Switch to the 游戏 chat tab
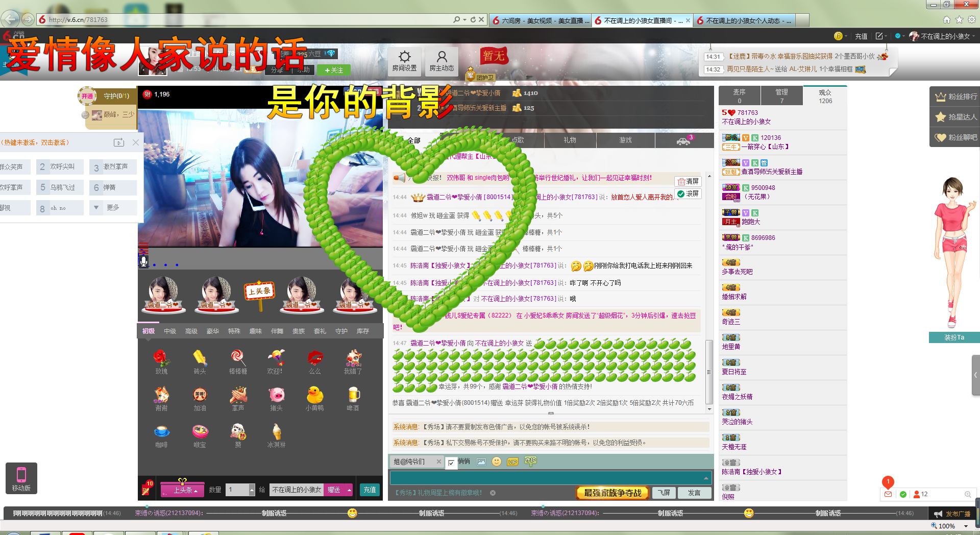 625,140
